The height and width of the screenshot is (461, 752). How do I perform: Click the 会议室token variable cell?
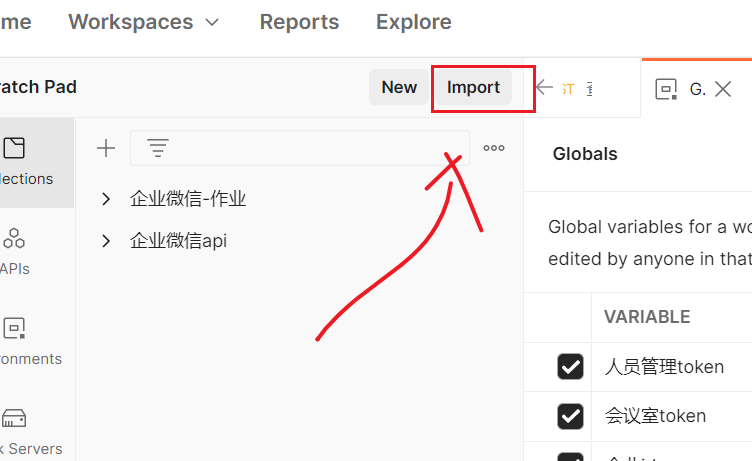[x=671, y=416]
